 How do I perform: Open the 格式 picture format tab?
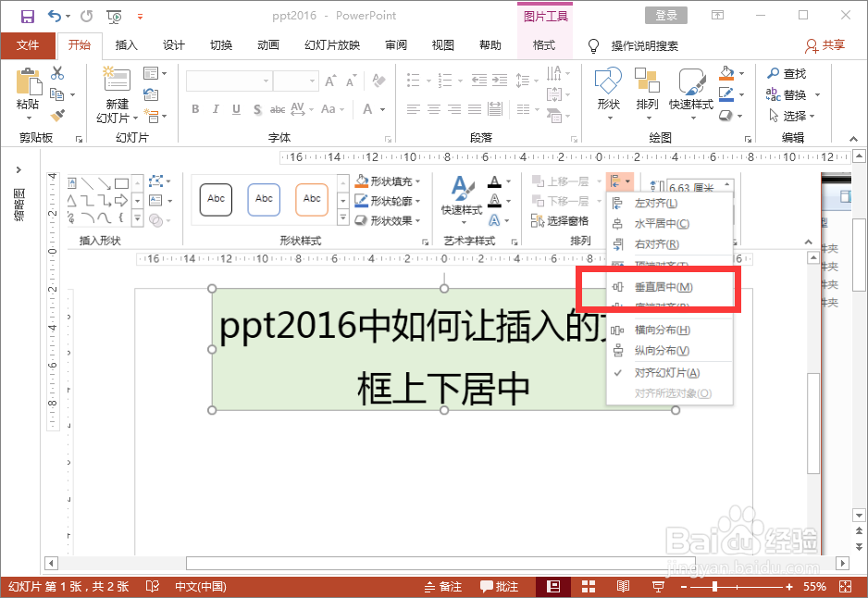click(543, 45)
